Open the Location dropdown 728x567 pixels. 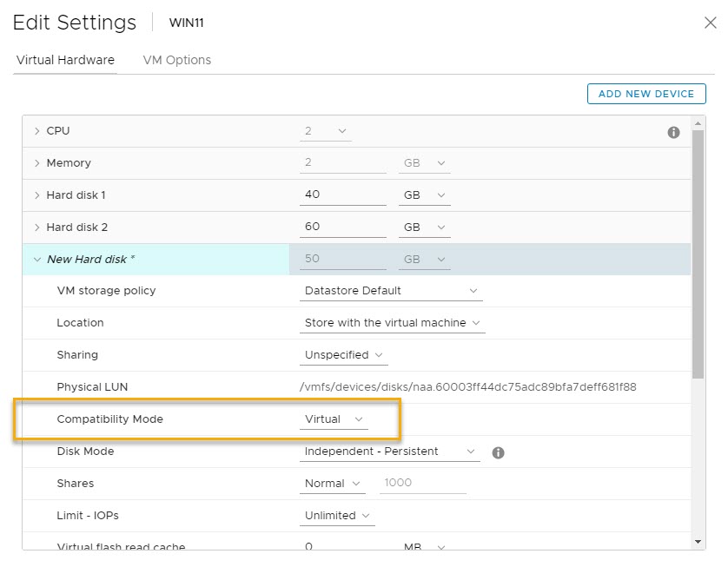(x=392, y=323)
